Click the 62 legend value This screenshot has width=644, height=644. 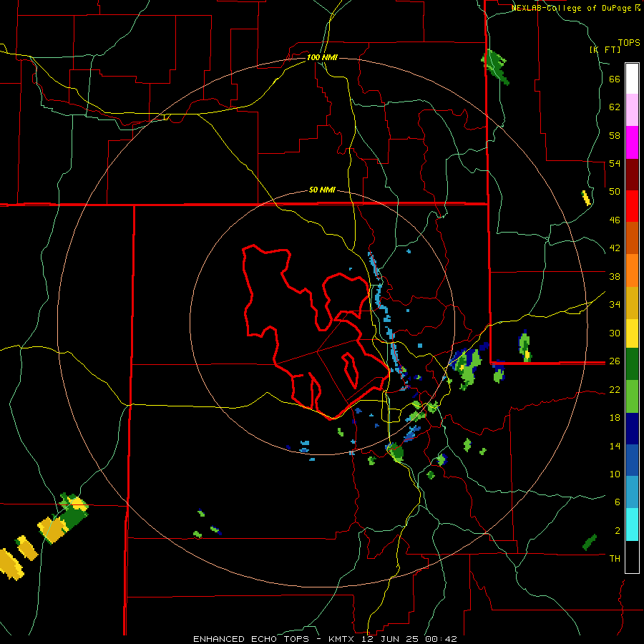pyautogui.click(x=615, y=107)
